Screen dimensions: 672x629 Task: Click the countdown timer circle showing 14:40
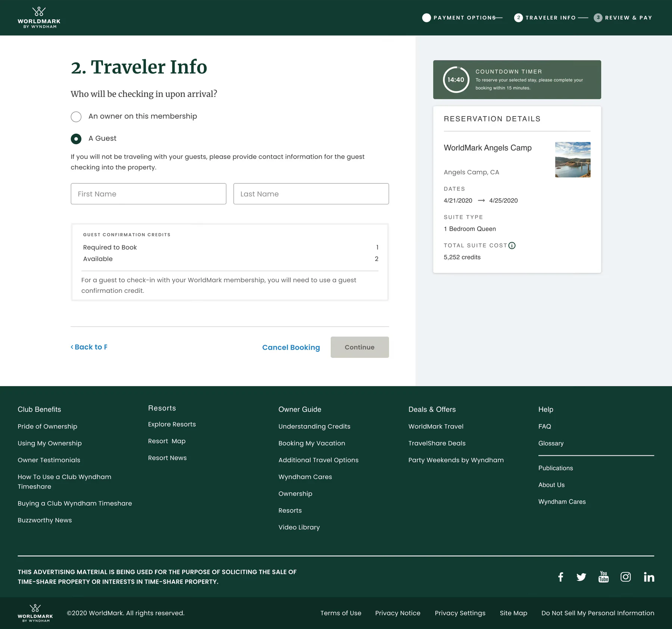point(456,80)
